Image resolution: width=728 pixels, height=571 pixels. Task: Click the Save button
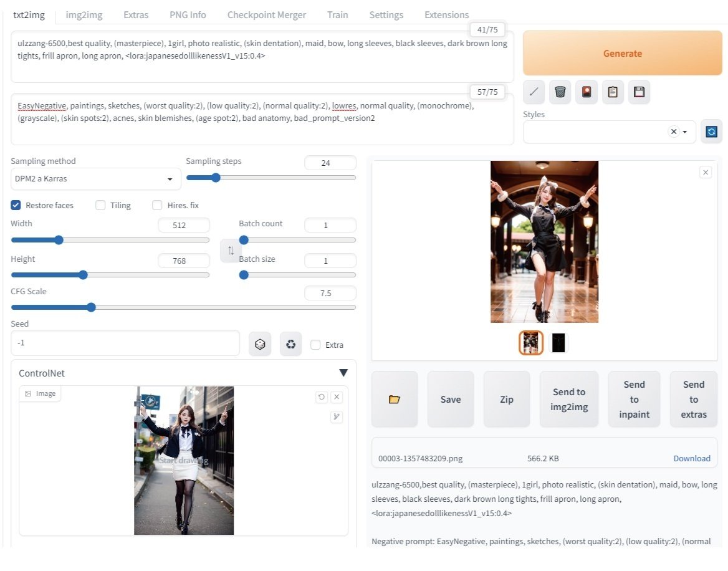(x=451, y=399)
